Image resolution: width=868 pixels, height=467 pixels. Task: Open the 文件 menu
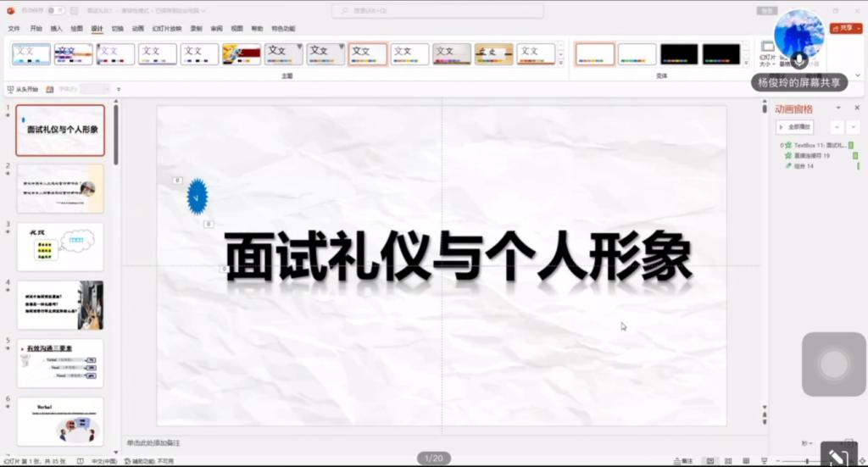pyautogui.click(x=14, y=28)
